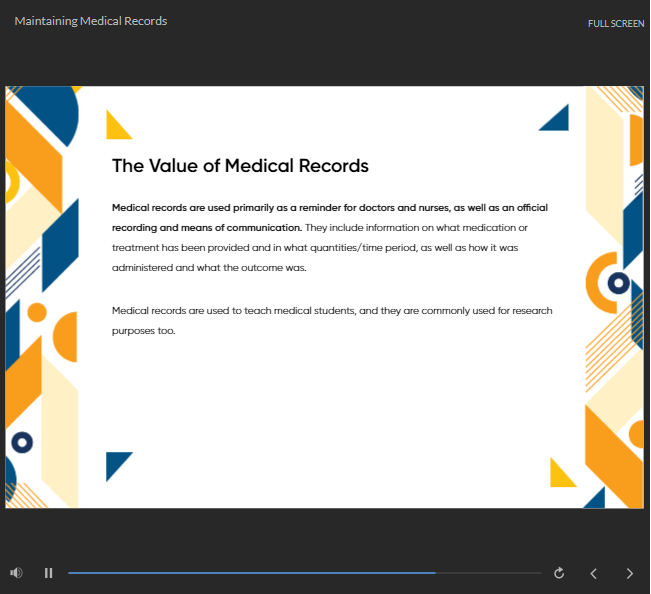Click the small orange circle on left border

(x=37, y=312)
